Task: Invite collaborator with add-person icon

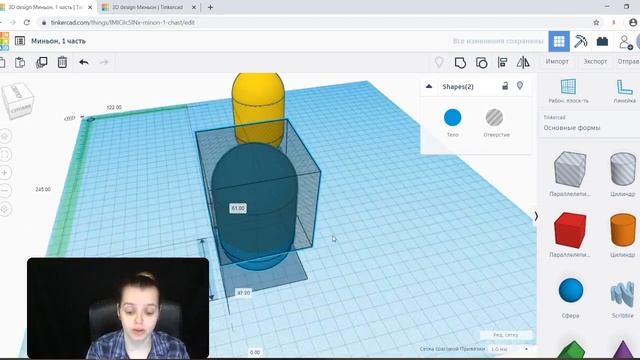Action: pyautogui.click(x=625, y=42)
